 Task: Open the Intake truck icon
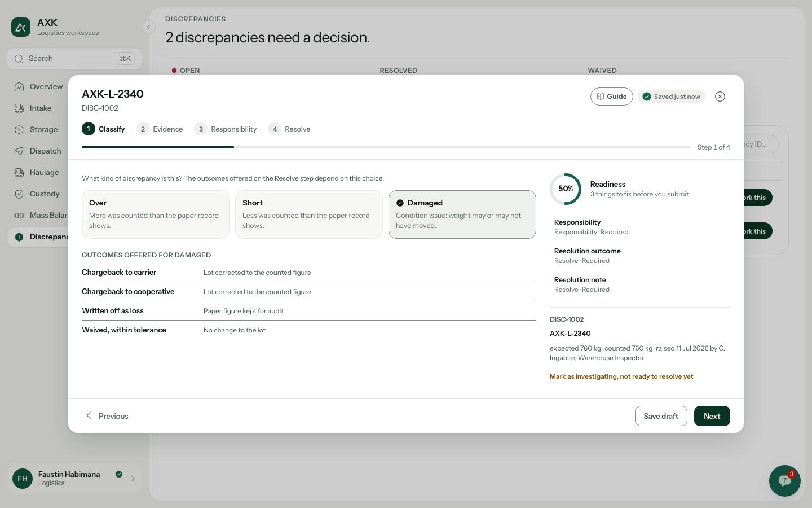click(x=19, y=108)
